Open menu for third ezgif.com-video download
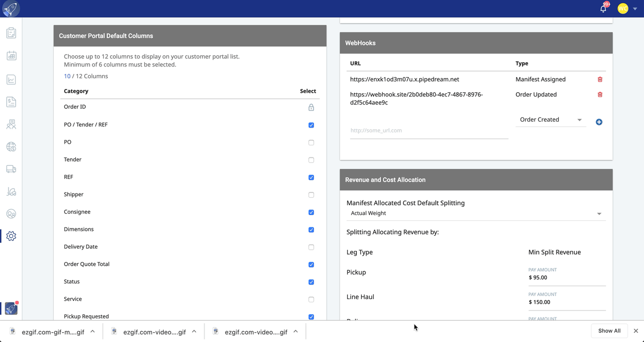 (x=296, y=331)
